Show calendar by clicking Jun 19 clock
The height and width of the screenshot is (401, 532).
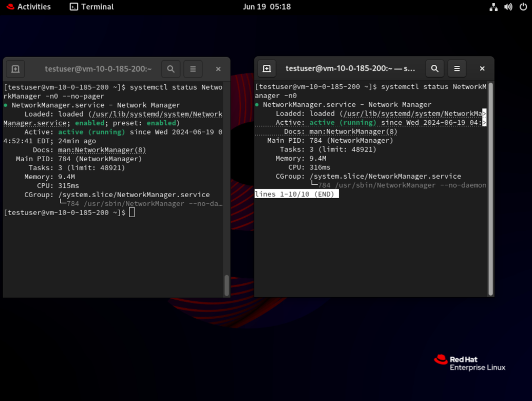[267, 7]
